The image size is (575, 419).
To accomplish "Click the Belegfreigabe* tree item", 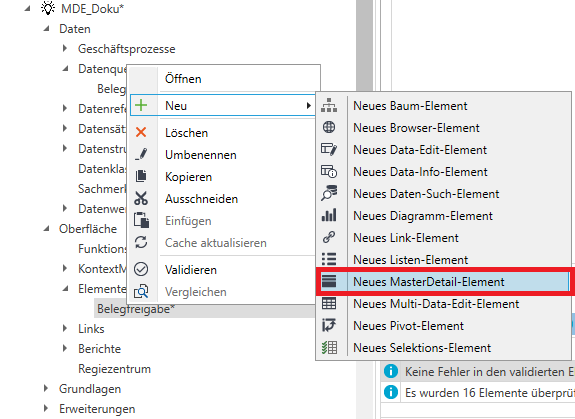I will click(136, 309).
